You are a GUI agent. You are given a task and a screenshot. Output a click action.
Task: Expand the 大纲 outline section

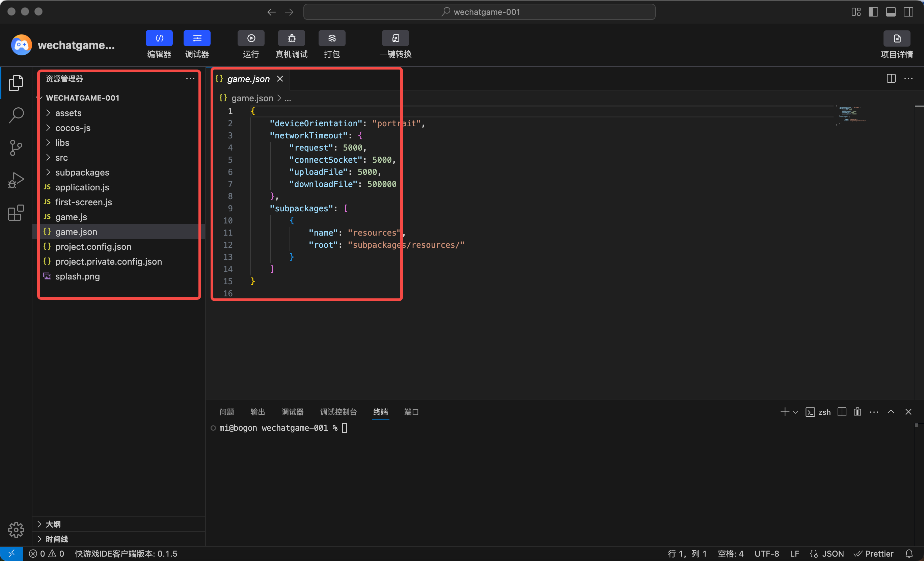(x=53, y=524)
